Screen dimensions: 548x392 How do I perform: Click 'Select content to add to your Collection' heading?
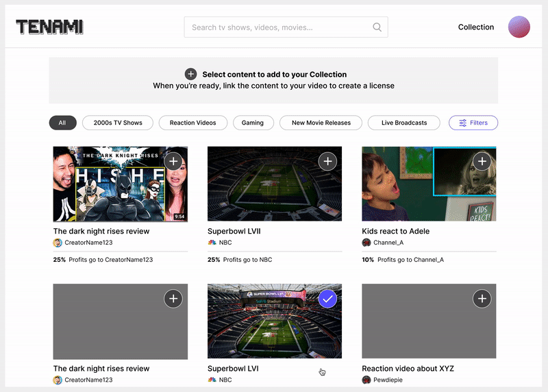(275, 75)
